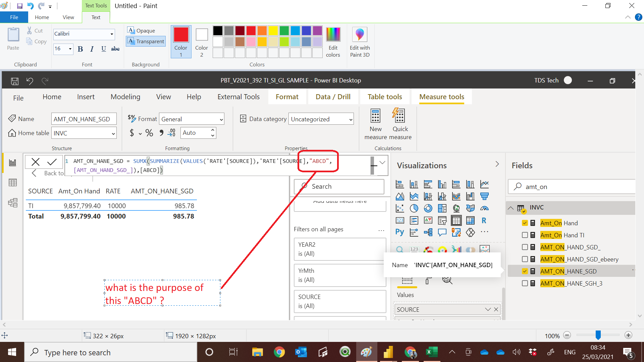Pick the yellow color swatch
Screen dimensions: 644x362
tap(273, 31)
